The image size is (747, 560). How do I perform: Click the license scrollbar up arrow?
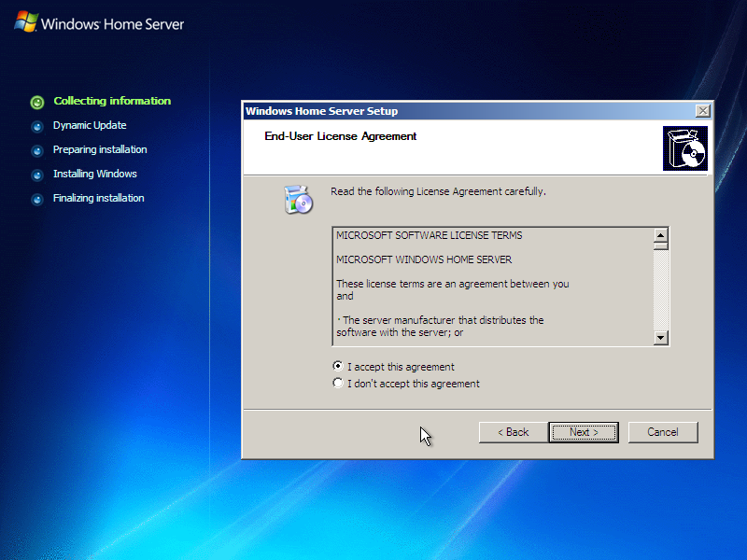tap(662, 237)
